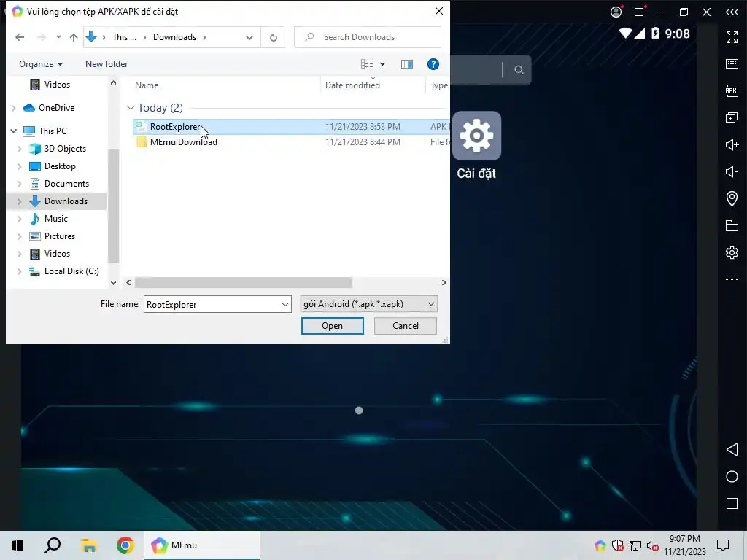747x560 pixels.
Task: Click the MEmu fullscreen icon in sidebar
Action: point(732,36)
